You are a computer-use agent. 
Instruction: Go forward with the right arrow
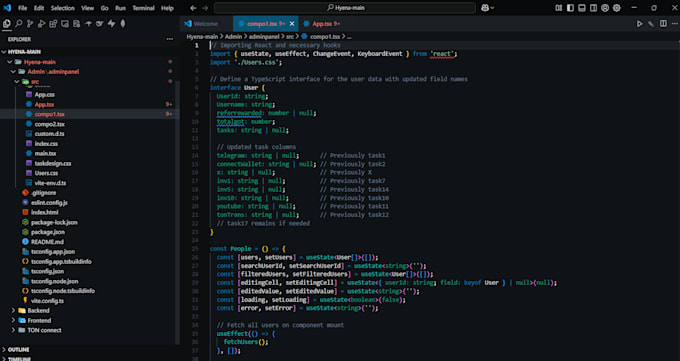pyautogui.click(x=205, y=8)
